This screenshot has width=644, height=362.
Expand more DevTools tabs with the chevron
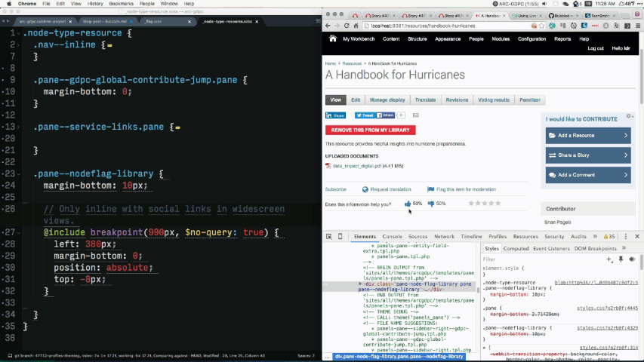595,237
